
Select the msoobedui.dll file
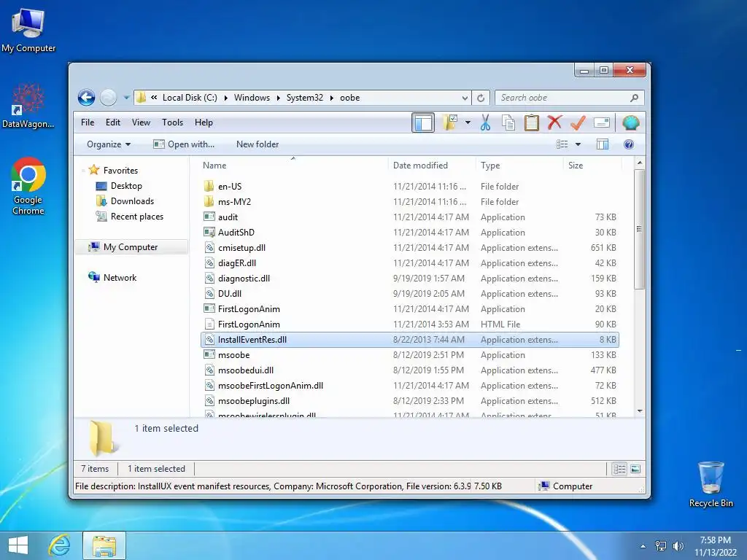coord(246,370)
